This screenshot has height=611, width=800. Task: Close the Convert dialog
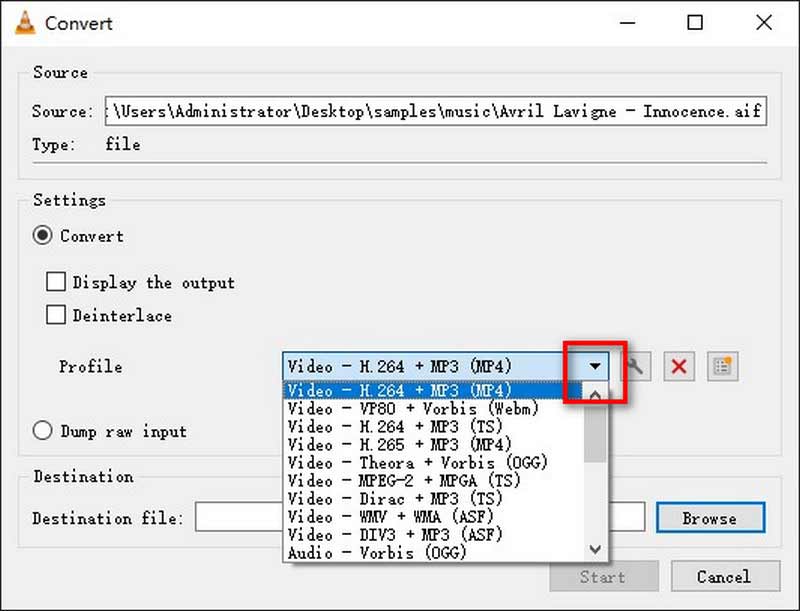(764, 22)
